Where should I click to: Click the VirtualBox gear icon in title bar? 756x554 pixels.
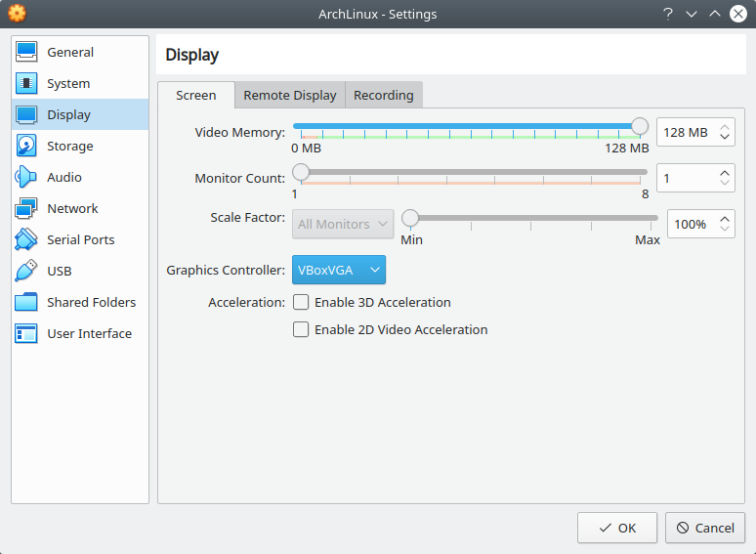point(17,14)
